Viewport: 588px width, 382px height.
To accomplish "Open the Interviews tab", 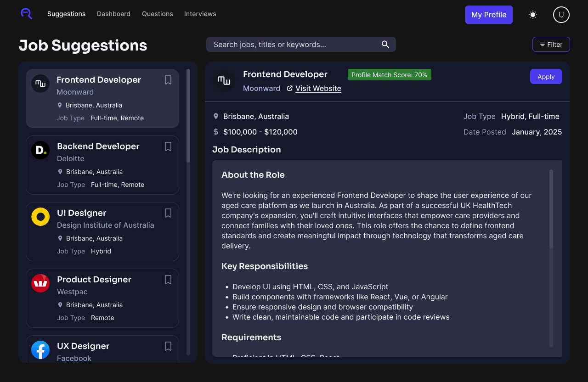I will (200, 14).
